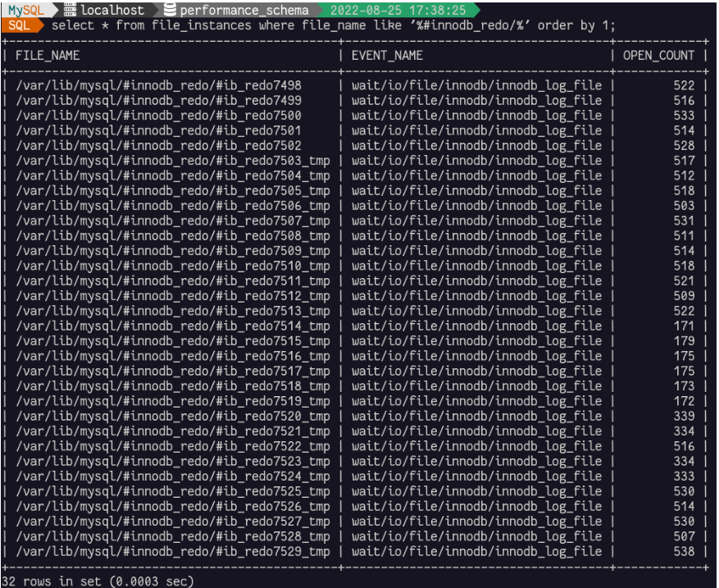The image size is (719, 588).
Task: Click file name #ib_redo7522_tmp
Action: [173, 446]
